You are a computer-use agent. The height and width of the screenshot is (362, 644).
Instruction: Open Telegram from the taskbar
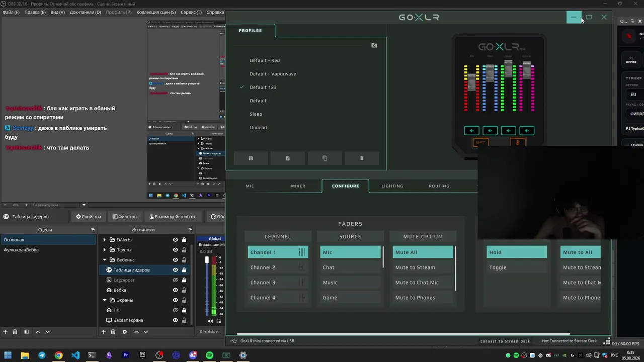pyautogui.click(x=42, y=355)
